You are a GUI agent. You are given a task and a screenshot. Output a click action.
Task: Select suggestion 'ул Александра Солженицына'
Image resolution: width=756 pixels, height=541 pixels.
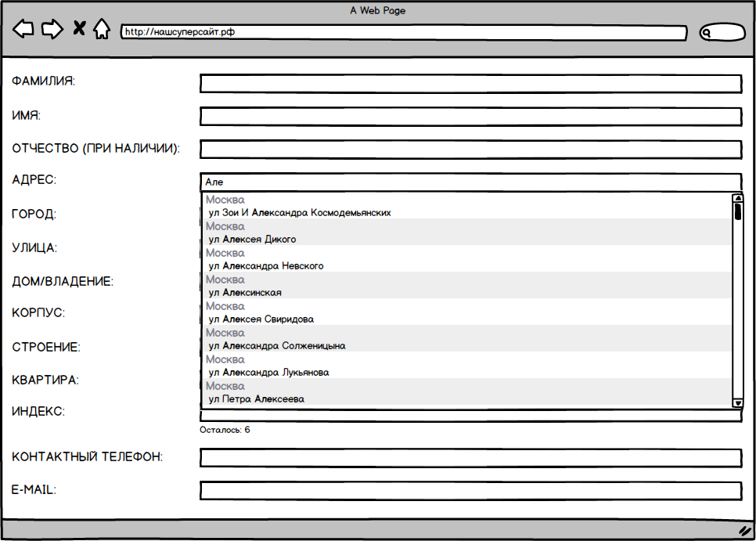[x=466, y=338]
